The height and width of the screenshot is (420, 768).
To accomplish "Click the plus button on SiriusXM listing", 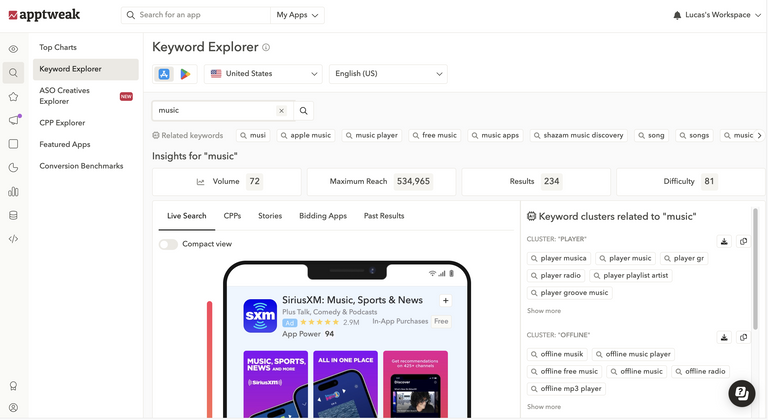I will pyautogui.click(x=445, y=300).
